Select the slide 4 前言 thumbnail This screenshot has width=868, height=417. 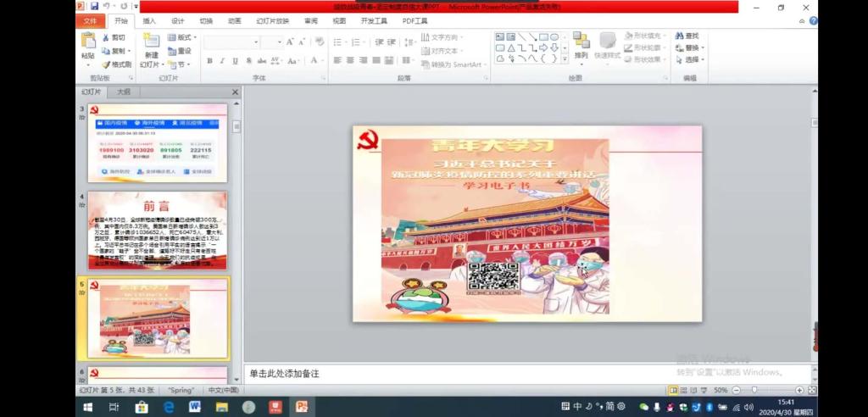(x=157, y=230)
